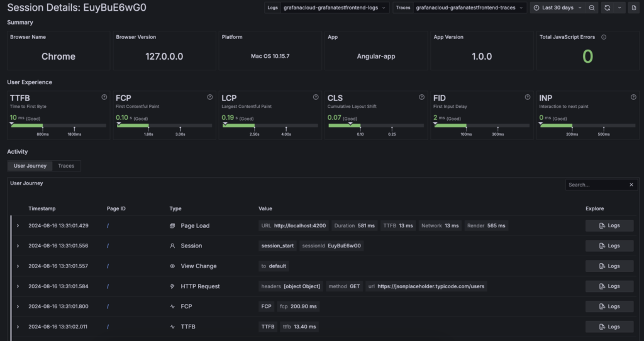The image size is (644, 341).
Task: Click the Total JavaScript Errors 0 value
Action: coord(588,57)
